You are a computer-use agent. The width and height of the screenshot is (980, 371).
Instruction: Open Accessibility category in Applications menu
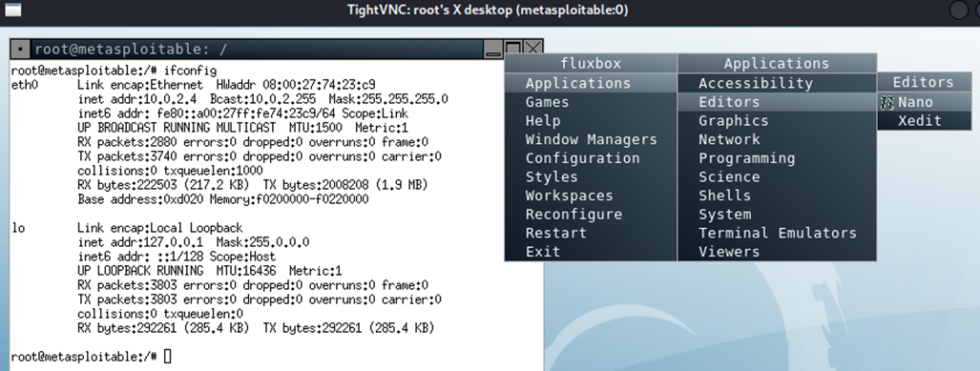[777, 83]
